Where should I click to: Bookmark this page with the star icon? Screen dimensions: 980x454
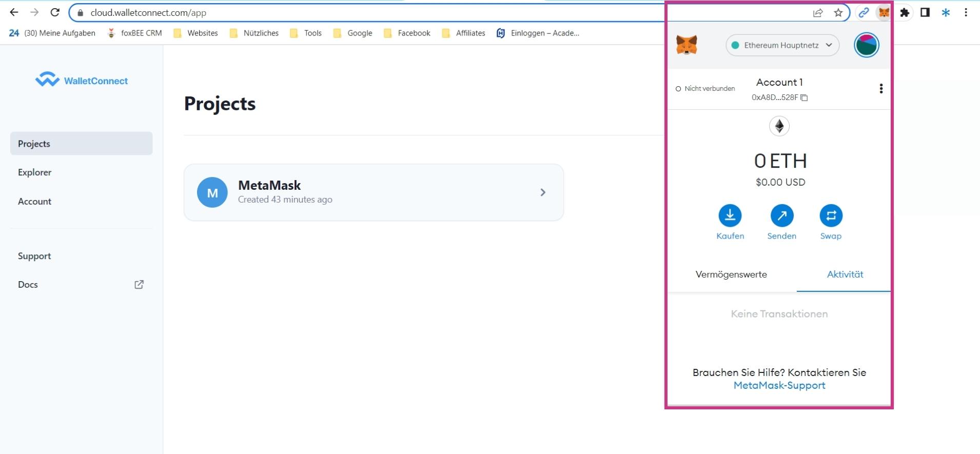(838, 13)
